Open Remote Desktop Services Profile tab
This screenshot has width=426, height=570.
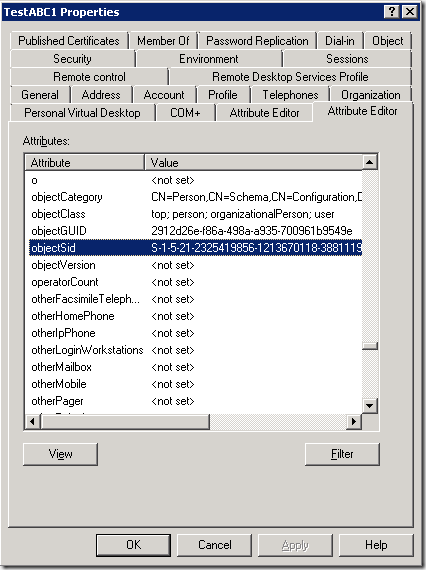tap(290, 77)
